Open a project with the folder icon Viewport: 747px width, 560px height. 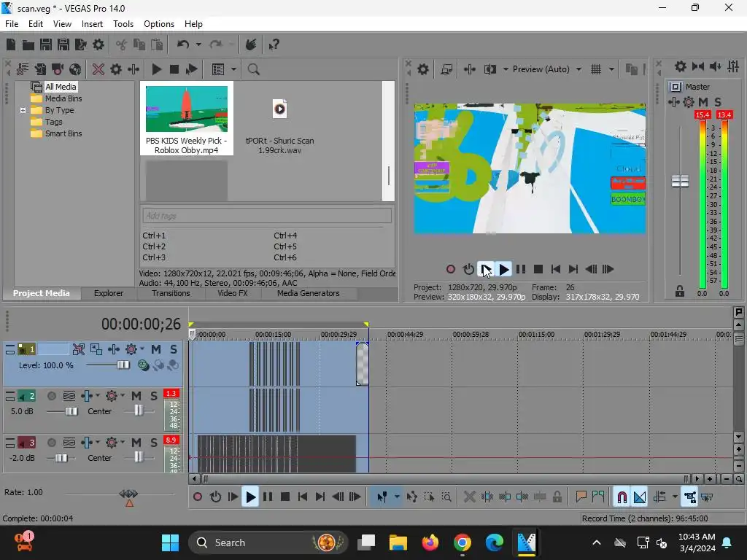[x=28, y=44]
